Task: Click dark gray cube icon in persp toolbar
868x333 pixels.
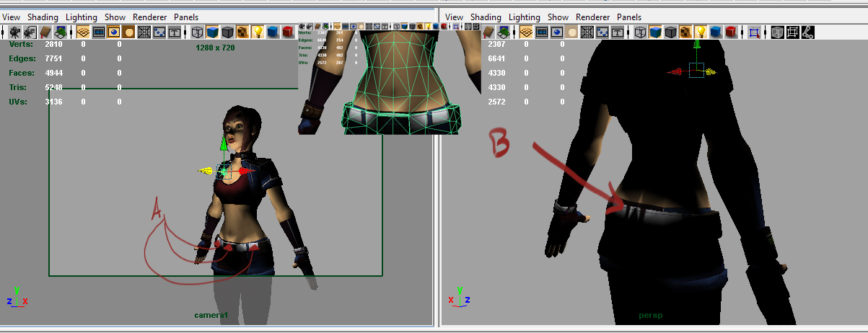Action: [670, 32]
